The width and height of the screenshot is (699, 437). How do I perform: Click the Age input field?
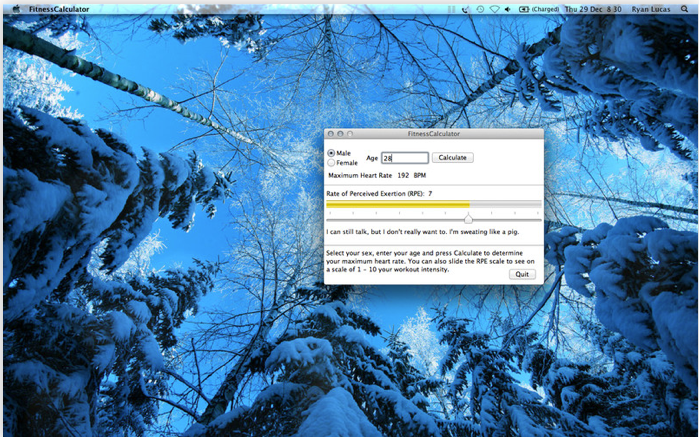(405, 158)
